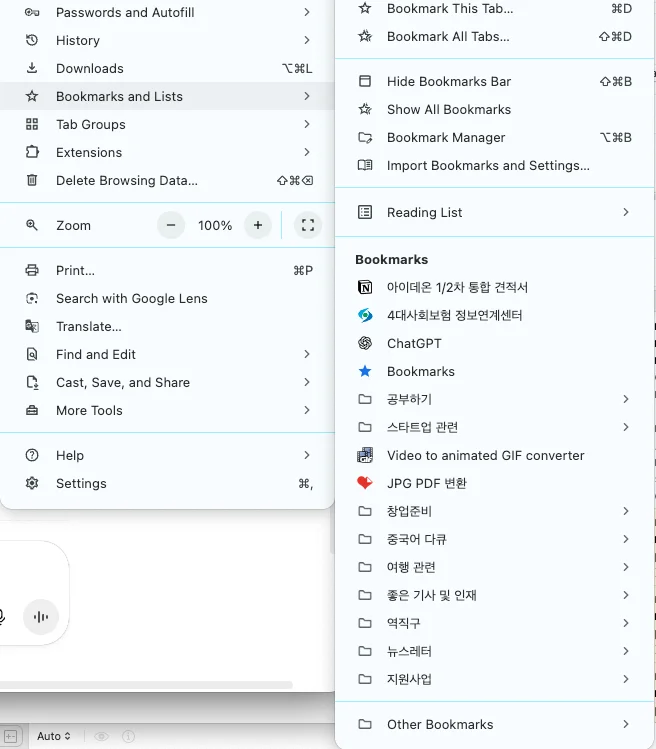The height and width of the screenshot is (749, 656).
Task: Click the 4대사회보험 정보연계센터 bookmark icon
Action: click(365, 315)
